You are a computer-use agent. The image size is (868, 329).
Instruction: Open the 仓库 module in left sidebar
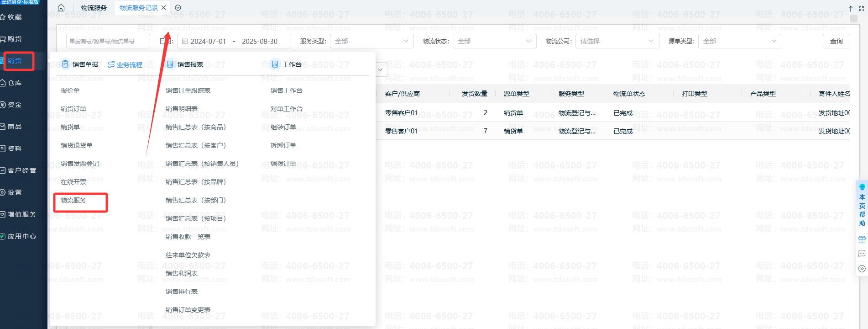pyautogui.click(x=15, y=83)
